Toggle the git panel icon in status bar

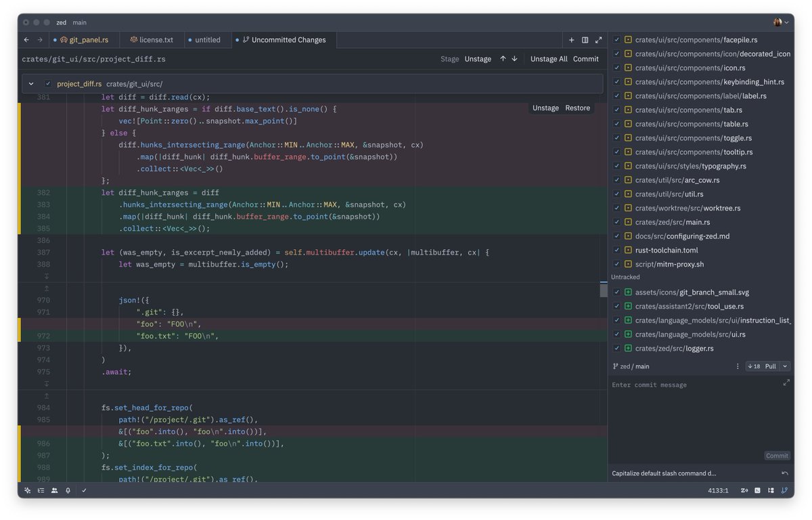pyautogui.click(x=785, y=490)
